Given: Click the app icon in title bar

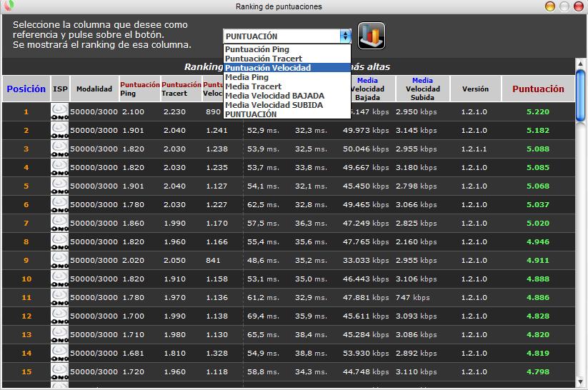Looking at the screenshot, I should tap(8, 6).
